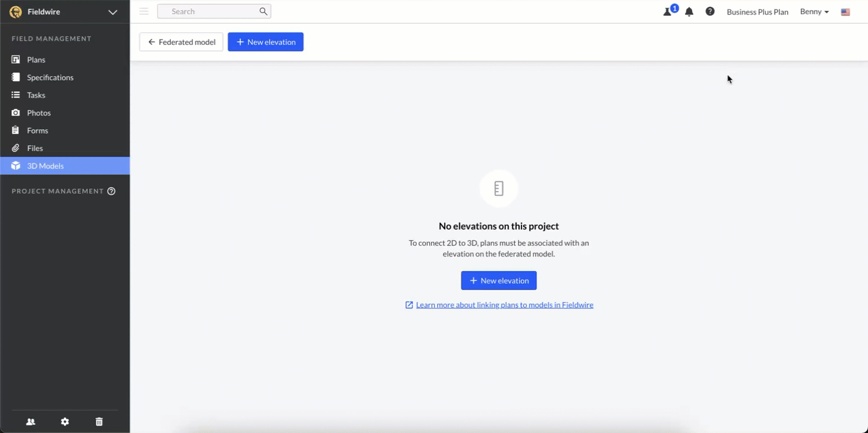This screenshot has width=868, height=433.
Task: Click the notifications bell icon
Action: pyautogui.click(x=689, y=12)
